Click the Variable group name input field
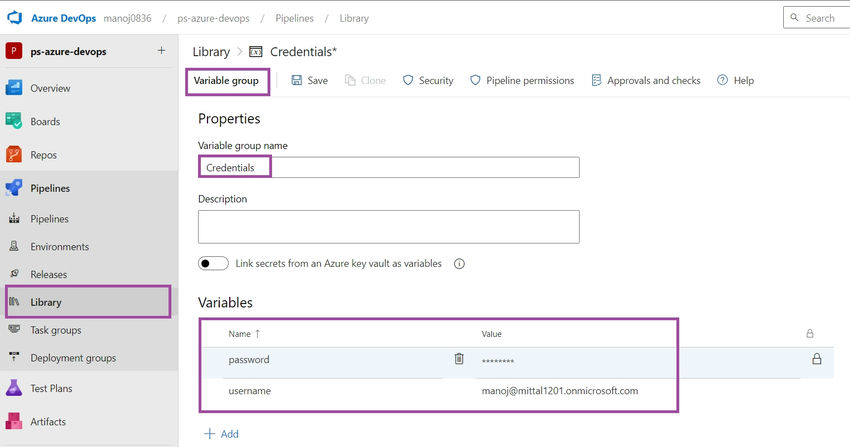The image size is (850, 447). [389, 167]
